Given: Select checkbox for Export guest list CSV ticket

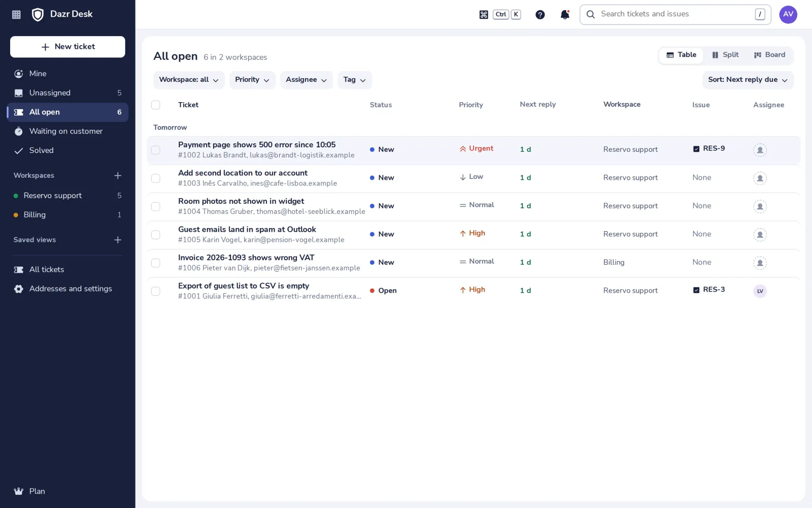Looking at the screenshot, I should coord(156,291).
